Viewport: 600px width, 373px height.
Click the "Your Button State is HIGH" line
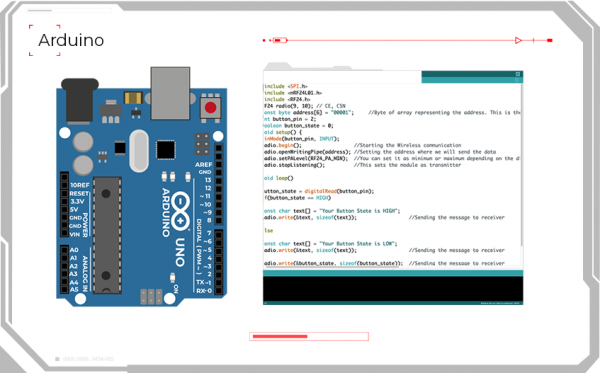(332, 211)
